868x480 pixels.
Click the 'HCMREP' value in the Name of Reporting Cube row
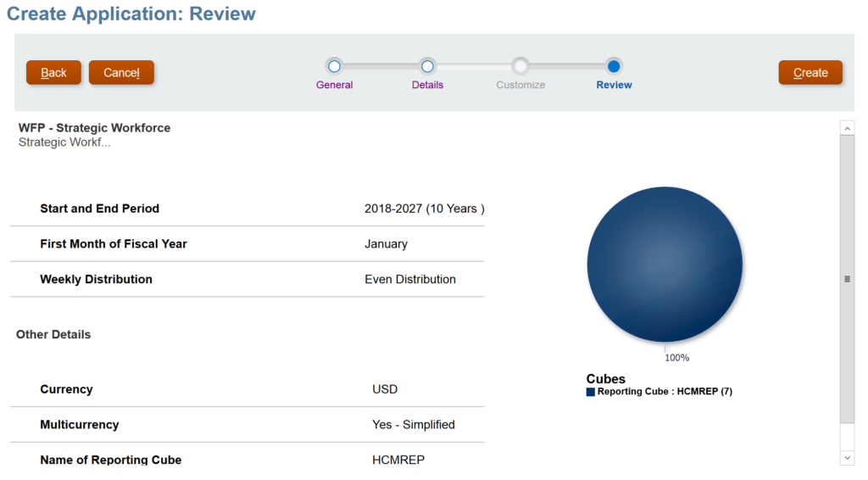coord(398,460)
